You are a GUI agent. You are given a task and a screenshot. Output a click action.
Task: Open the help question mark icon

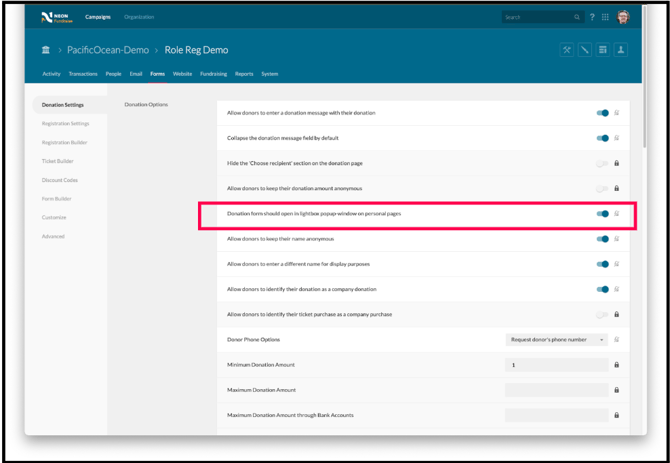click(592, 17)
